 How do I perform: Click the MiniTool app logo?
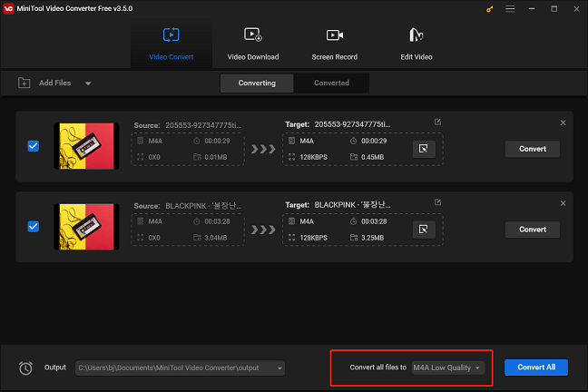[x=8, y=9]
